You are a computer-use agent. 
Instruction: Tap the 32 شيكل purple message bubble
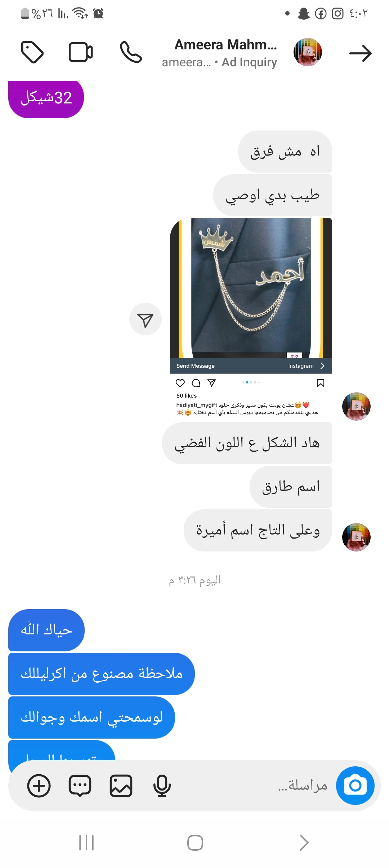point(46,98)
